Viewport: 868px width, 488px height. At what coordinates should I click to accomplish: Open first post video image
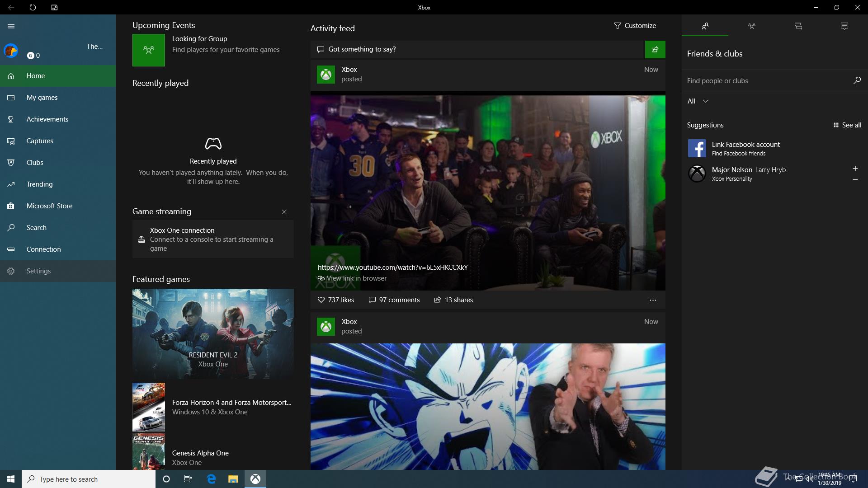(x=488, y=191)
